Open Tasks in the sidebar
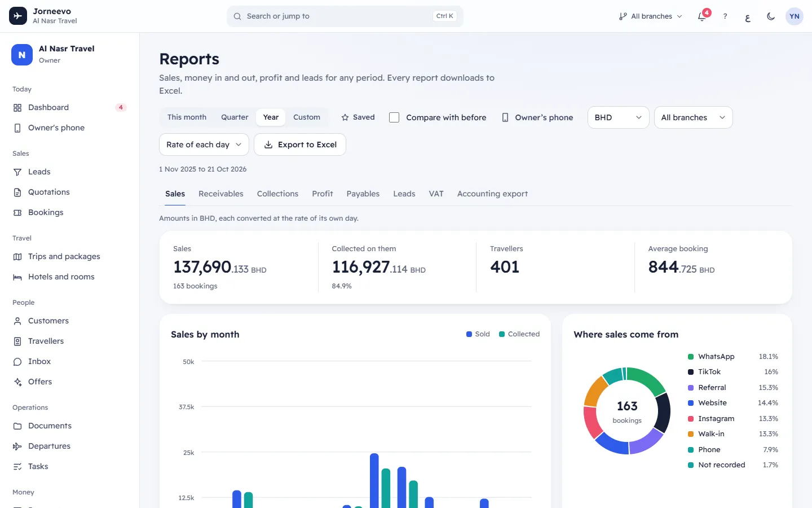 [69, 466]
